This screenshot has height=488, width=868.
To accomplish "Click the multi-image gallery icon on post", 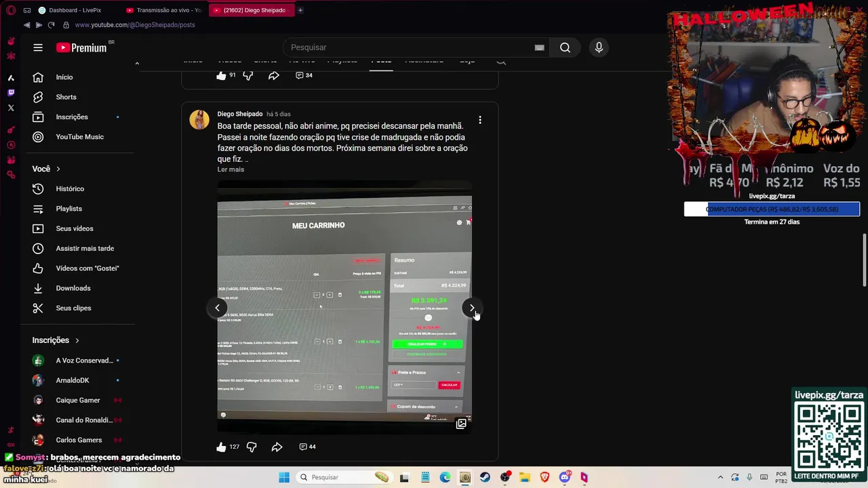I will 461,424.
